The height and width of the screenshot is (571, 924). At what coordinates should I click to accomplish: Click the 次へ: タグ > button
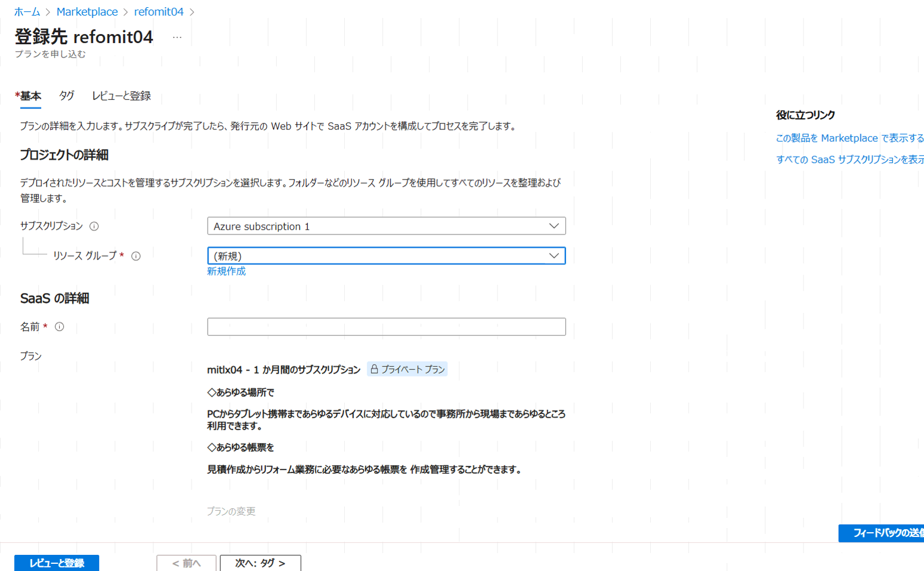tap(260, 563)
